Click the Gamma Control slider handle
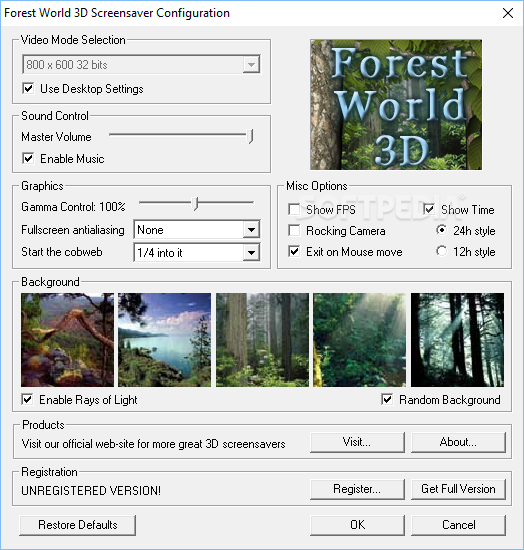Viewport: 524px width, 550px height. point(196,203)
